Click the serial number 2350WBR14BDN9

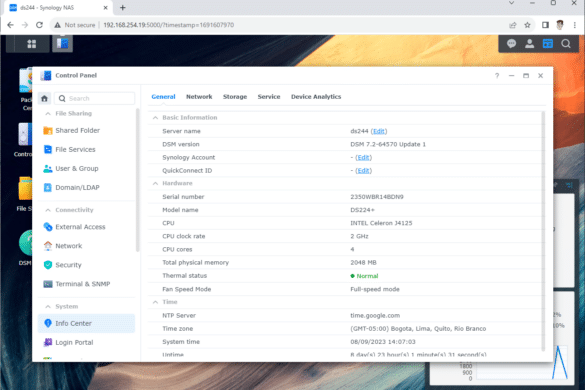pos(377,197)
